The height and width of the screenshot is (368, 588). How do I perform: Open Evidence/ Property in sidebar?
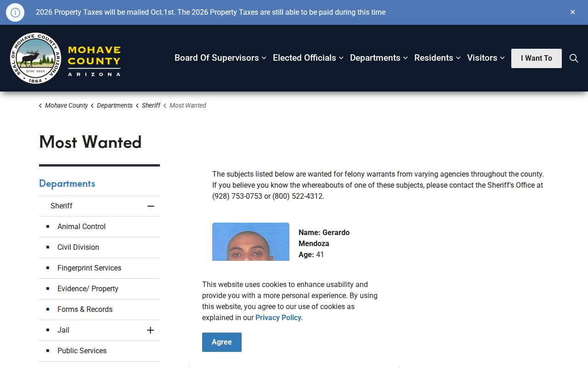coord(88,288)
